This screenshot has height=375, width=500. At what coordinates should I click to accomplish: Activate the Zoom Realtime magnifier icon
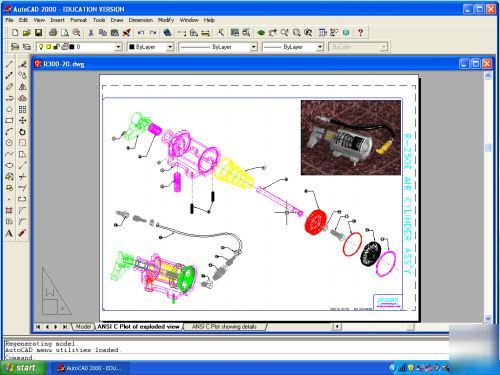(x=284, y=33)
